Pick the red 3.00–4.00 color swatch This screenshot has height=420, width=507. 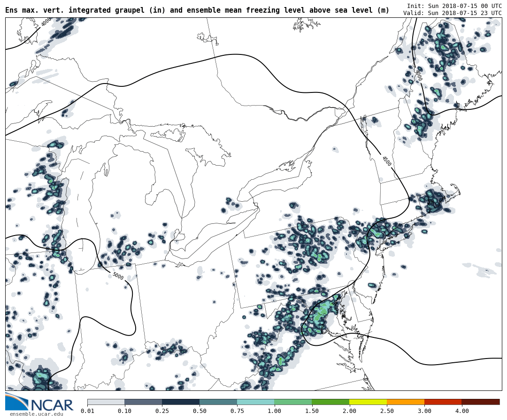coord(443,402)
